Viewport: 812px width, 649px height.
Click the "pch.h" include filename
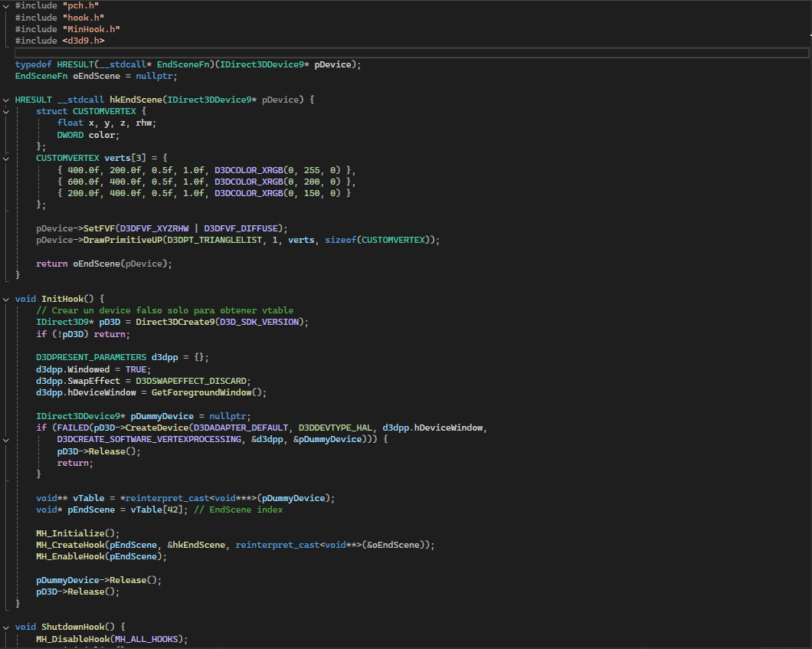81,5
